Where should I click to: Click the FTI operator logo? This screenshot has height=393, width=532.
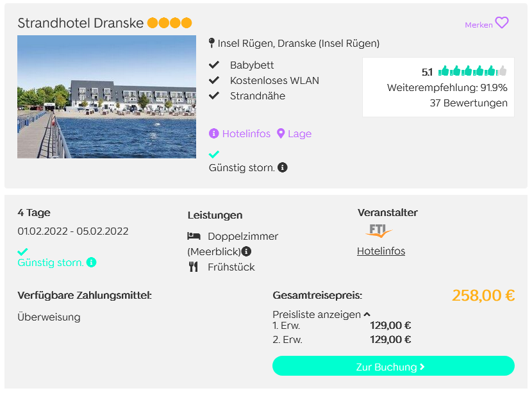[379, 231]
